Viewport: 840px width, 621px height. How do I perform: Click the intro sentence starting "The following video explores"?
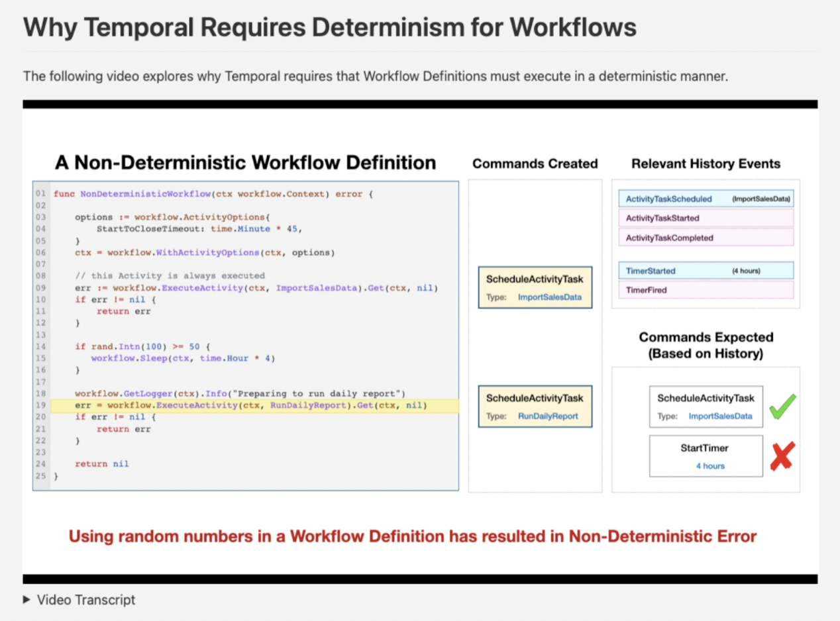tap(376, 76)
